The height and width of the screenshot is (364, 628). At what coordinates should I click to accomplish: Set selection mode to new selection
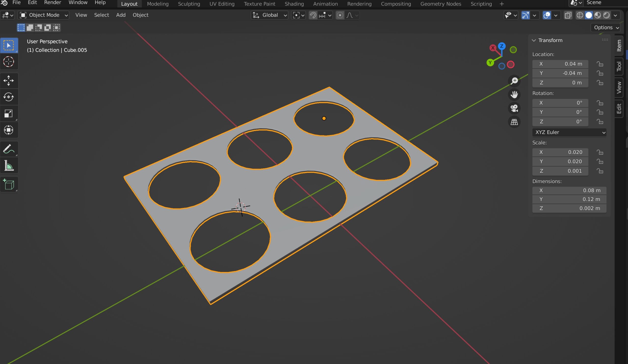coord(21,27)
